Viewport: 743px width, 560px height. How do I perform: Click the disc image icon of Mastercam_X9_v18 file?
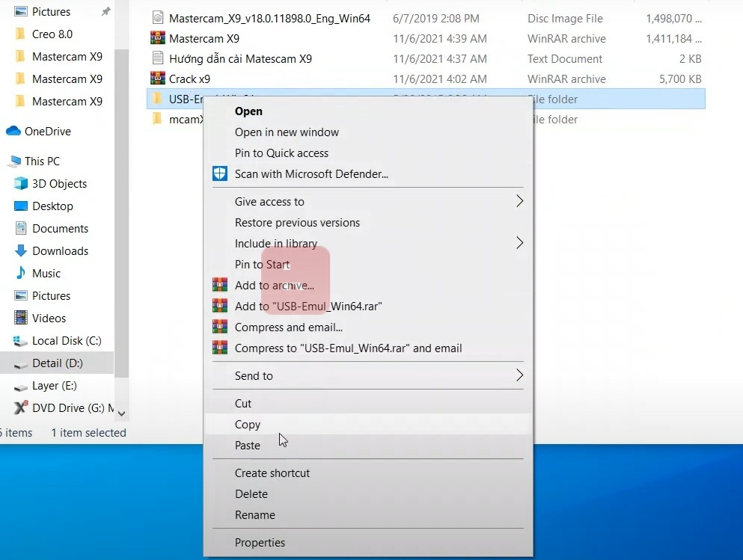pyautogui.click(x=157, y=18)
